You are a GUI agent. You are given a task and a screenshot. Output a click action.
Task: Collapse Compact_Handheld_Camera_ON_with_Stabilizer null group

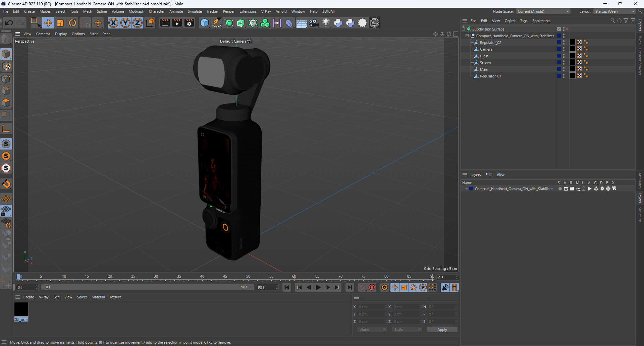point(467,36)
